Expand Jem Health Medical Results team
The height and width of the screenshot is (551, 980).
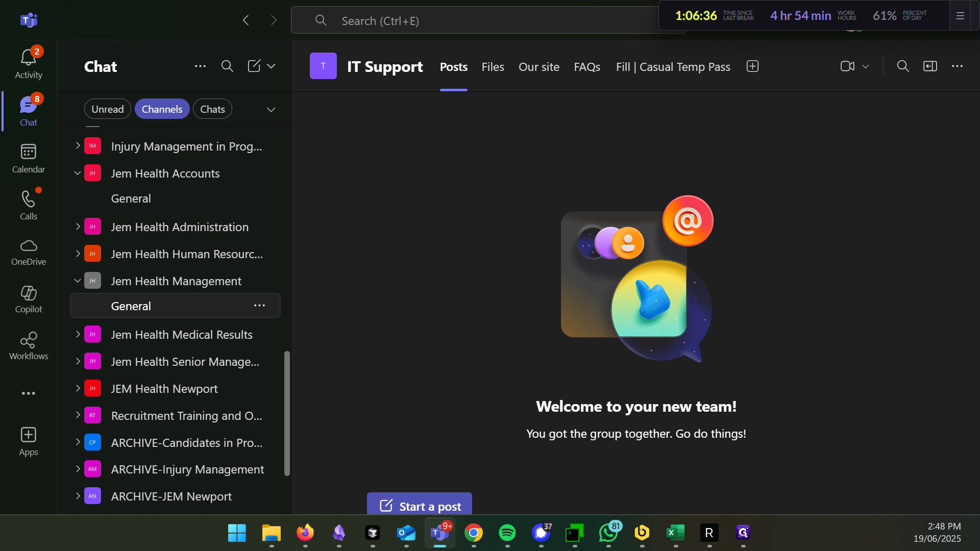78,334
